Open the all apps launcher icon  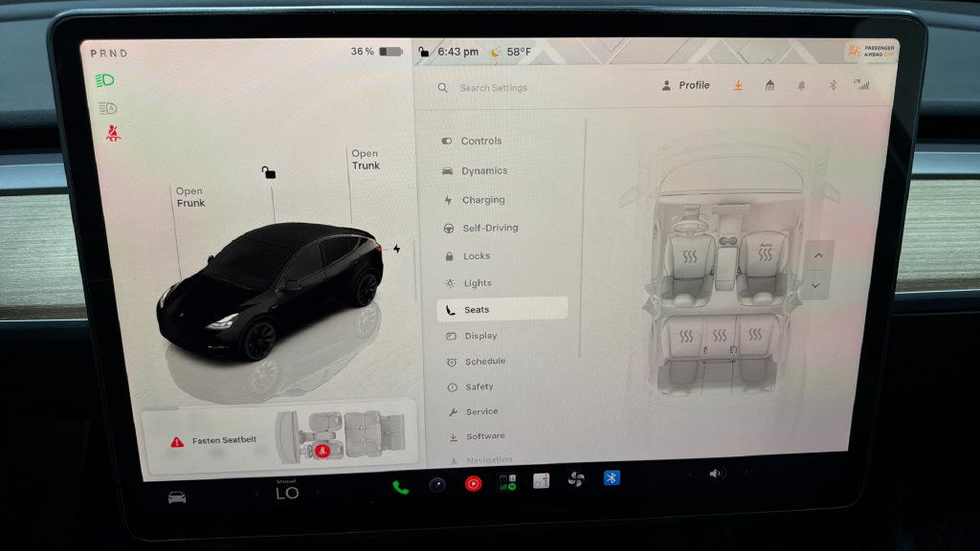point(542,480)
